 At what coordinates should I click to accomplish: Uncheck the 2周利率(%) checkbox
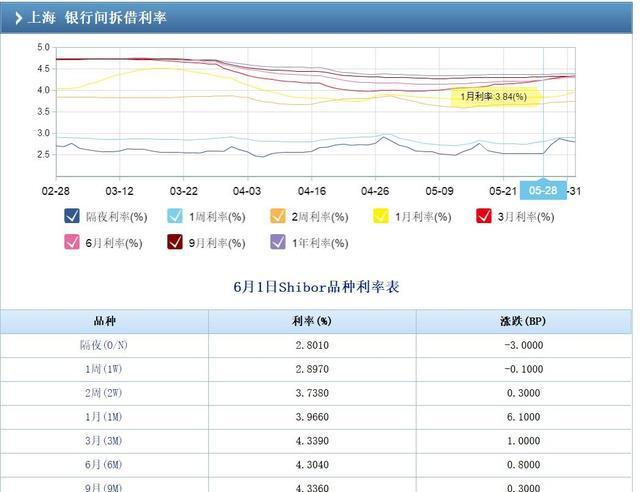pos(278,216)
